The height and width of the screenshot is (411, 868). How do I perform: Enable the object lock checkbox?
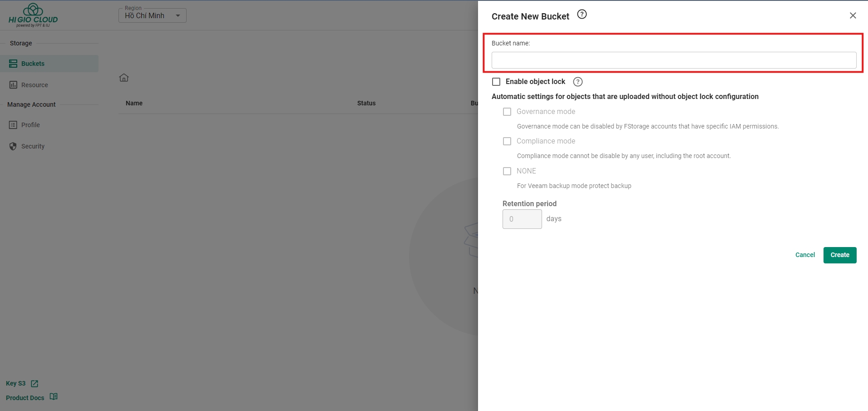[x=496, y=82]
